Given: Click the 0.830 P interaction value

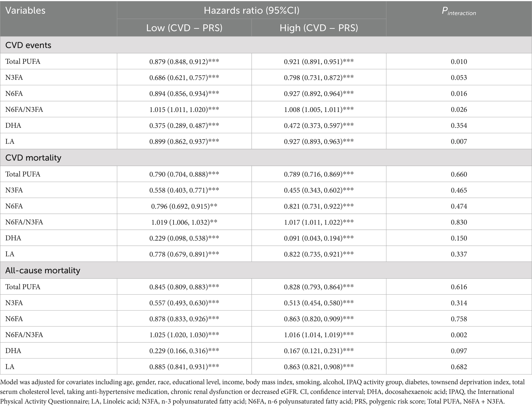Looking at the screenshot, I should point(459,222).
